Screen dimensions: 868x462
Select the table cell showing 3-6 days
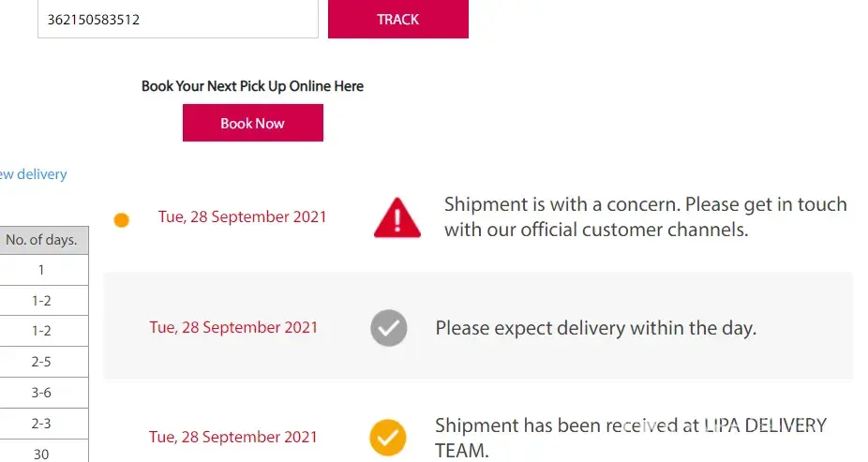click(41, 393)
